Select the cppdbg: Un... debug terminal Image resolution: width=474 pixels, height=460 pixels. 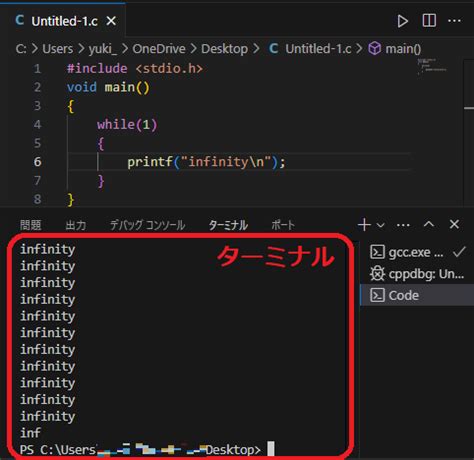417,274
